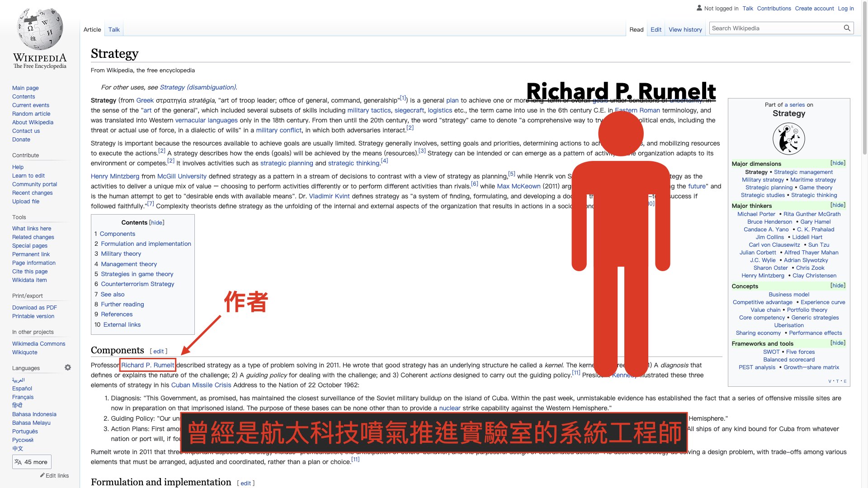868x488 pixels.
Task: Click the Strategy series chess knight image
Action: [789, 139]
